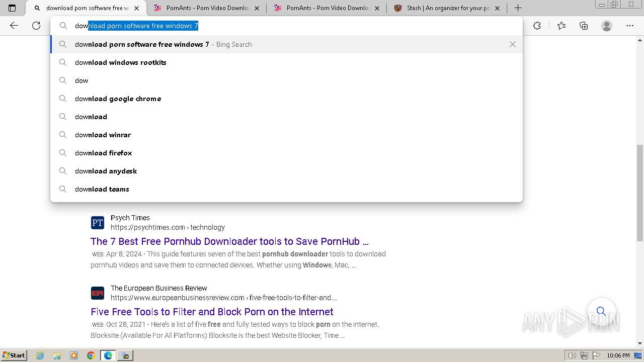The width and height of the screenshot is (644, 362).
Task: Click the European Business Review EBR favicon
Action: (x=98, y=293)
